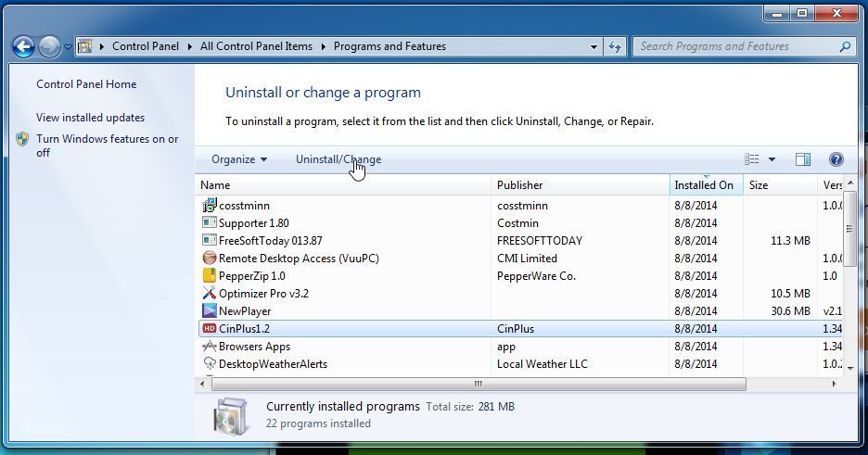868x455 pixels.
Task: Open Turn Windows features on or off
Action: pyautogui.click(x=107, y=145)
